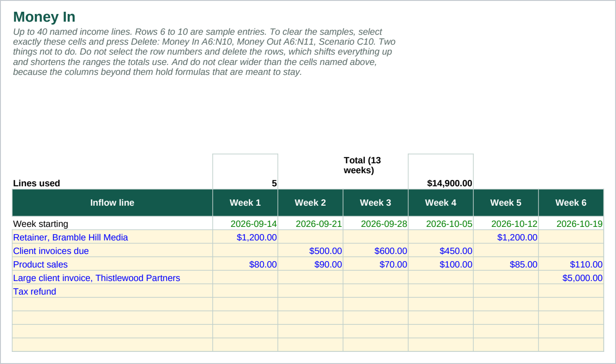This screenshot has width=616, height=364.
Task: Select Retainer Week 5 $1,200.00 cell
Action: (506, 237)
